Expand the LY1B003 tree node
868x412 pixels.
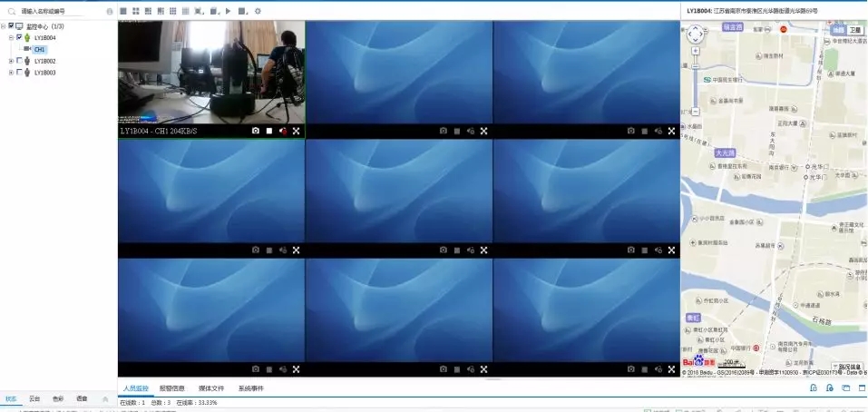[x=11, y=73]
